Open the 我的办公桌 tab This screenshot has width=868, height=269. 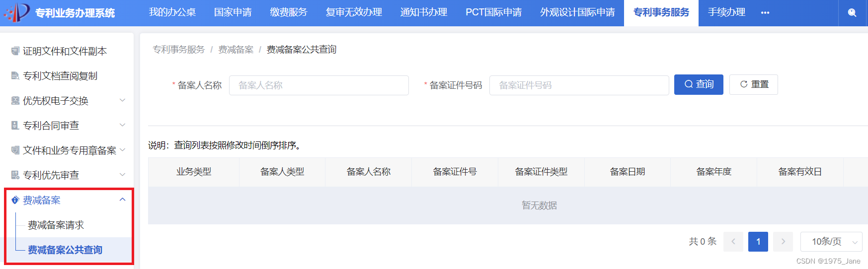(x=172, y=12)
